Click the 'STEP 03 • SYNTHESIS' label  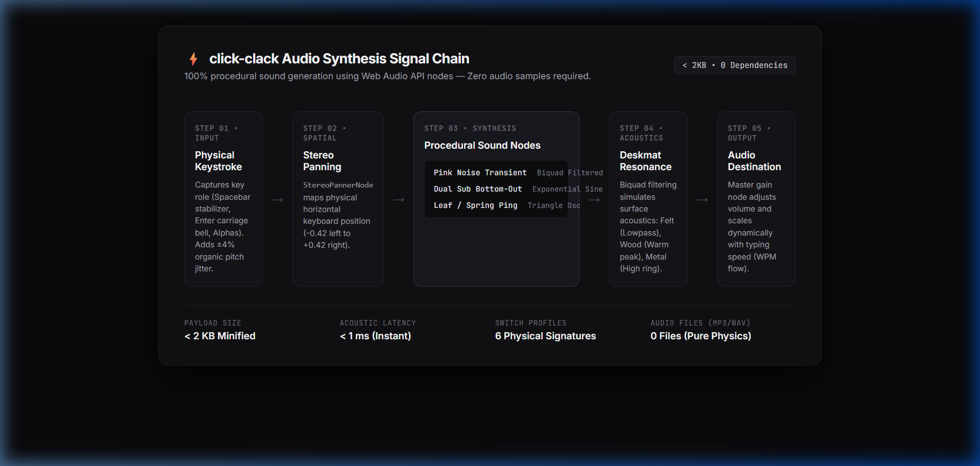(x=470, y=128)
